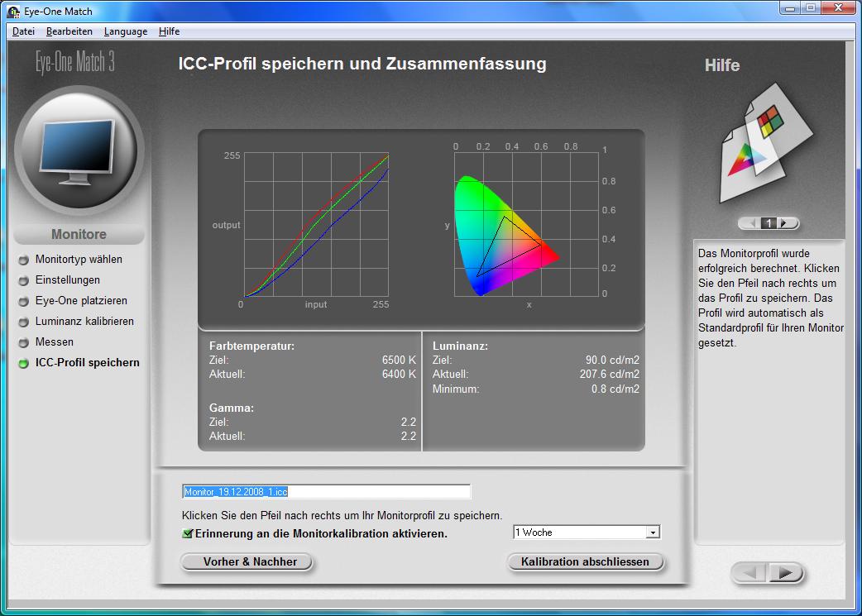The width and height of the screenshot is (862, 616).
Task: Click the bullet beside Messen
Action: [23, 343]
